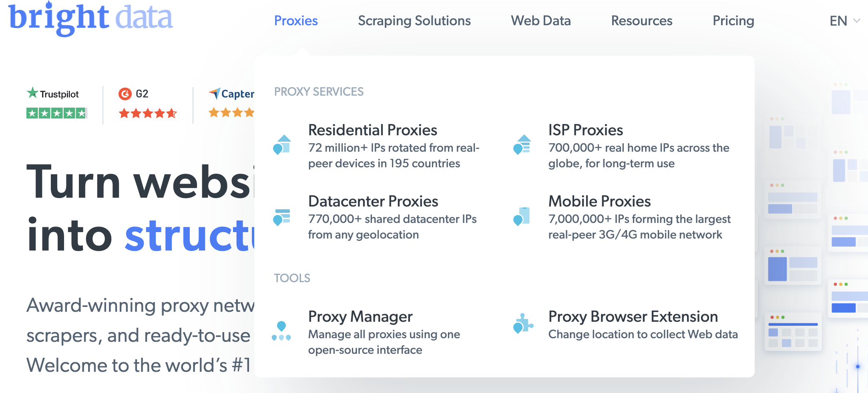Expand the Proxies navigation menu
This screenshot has height=393, width=868.
[296, 21]
